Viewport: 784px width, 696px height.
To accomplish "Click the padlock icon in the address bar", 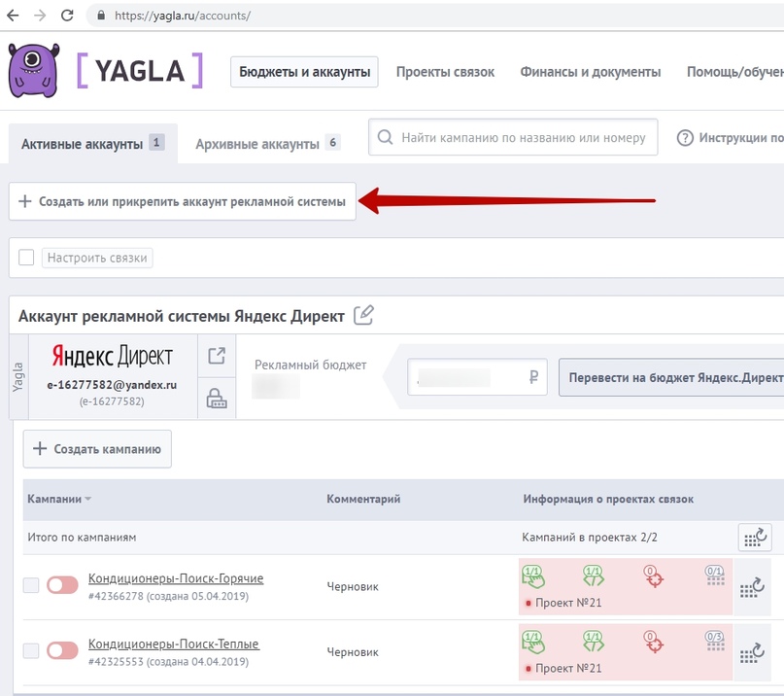I will point(101,16).
